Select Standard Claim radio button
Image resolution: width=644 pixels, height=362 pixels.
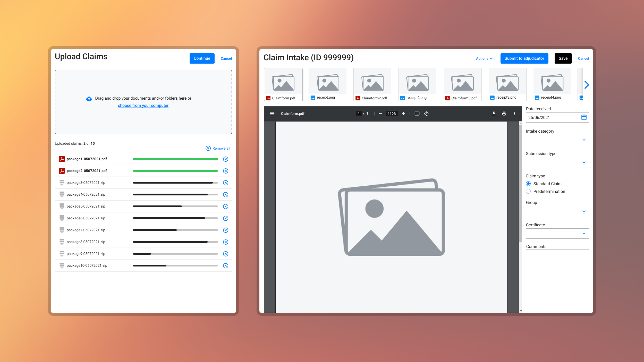(x=528, y=184)
